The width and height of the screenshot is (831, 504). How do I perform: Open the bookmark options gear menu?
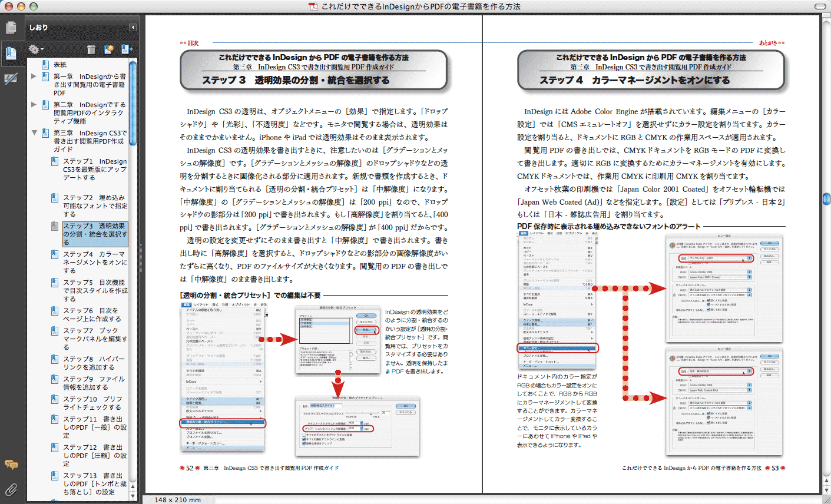(x=36, y=49)
